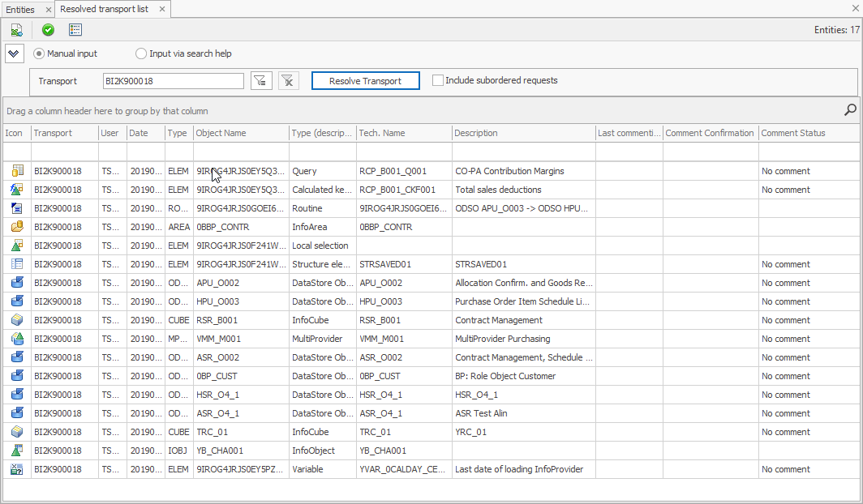Collapse the panel using the double chevron
The width and height of the screenshot is (863, 504).
(14, 53)
